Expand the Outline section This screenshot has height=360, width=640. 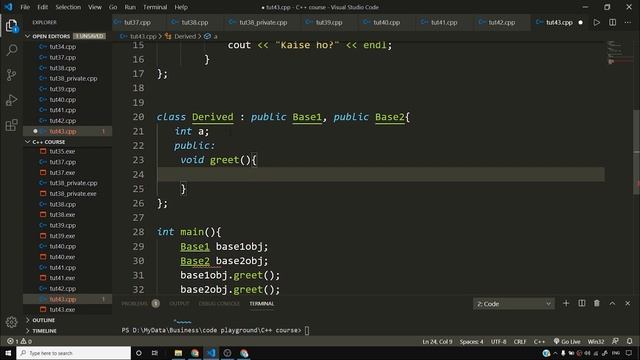(x=67, y=320)
